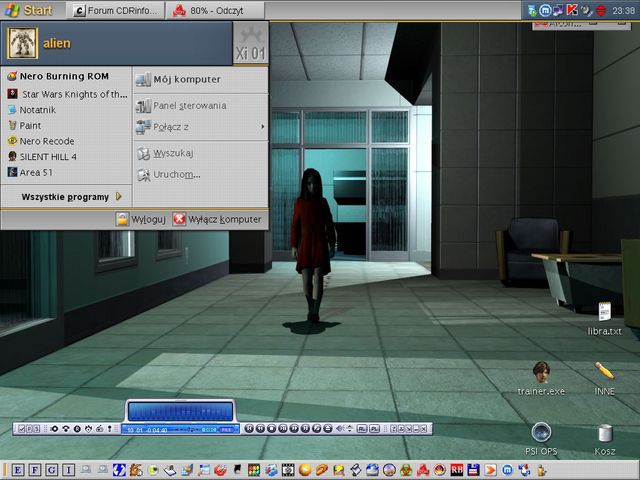This screenshot has height=480, width=640.
Task: Click the alien user avatar picture
Action: pos(22,43)
